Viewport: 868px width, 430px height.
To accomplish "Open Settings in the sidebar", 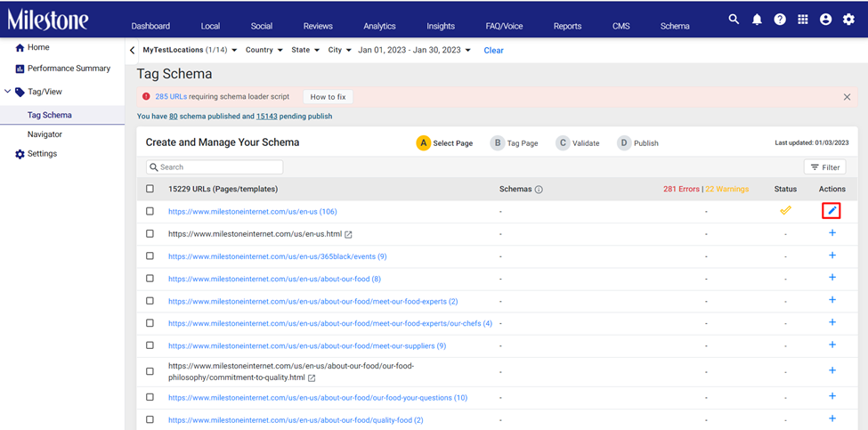I will [36, 154].
